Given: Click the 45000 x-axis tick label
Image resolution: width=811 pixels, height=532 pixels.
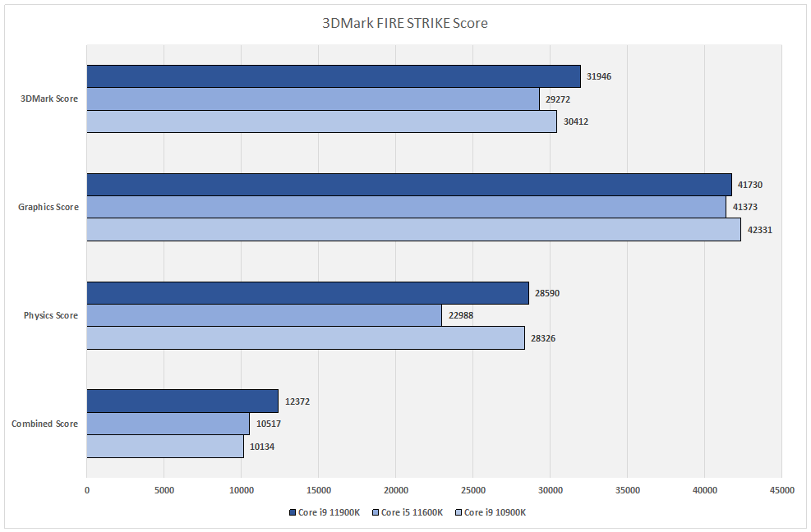Looking at the screenshot, I should tap(781, 490).
